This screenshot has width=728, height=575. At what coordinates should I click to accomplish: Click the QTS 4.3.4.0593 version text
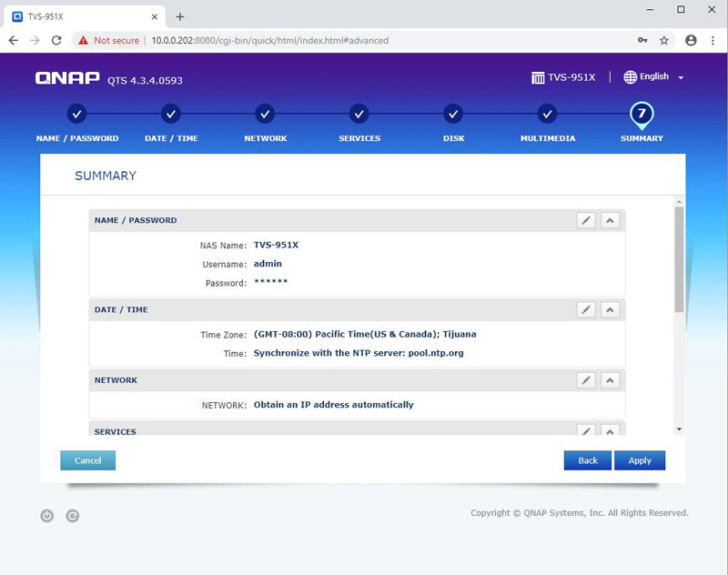pos(145,80)
